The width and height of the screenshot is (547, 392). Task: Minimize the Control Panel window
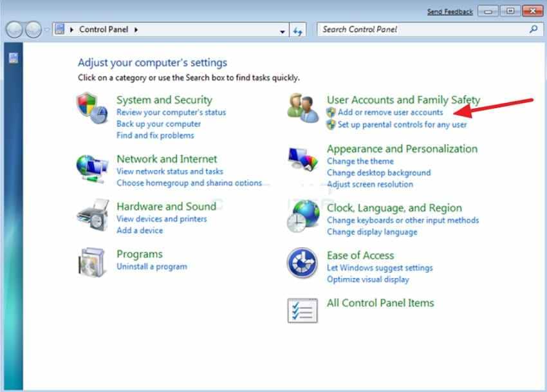point(488,11)
